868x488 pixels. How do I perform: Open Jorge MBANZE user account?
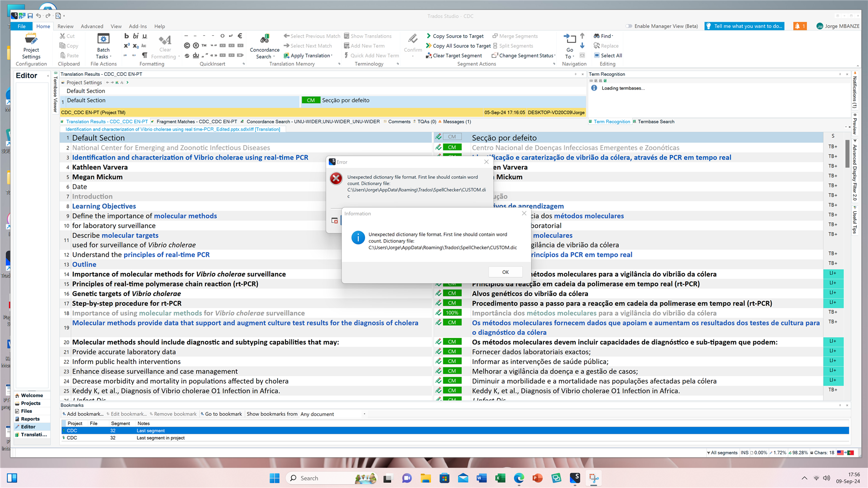[x=838, y=26]
